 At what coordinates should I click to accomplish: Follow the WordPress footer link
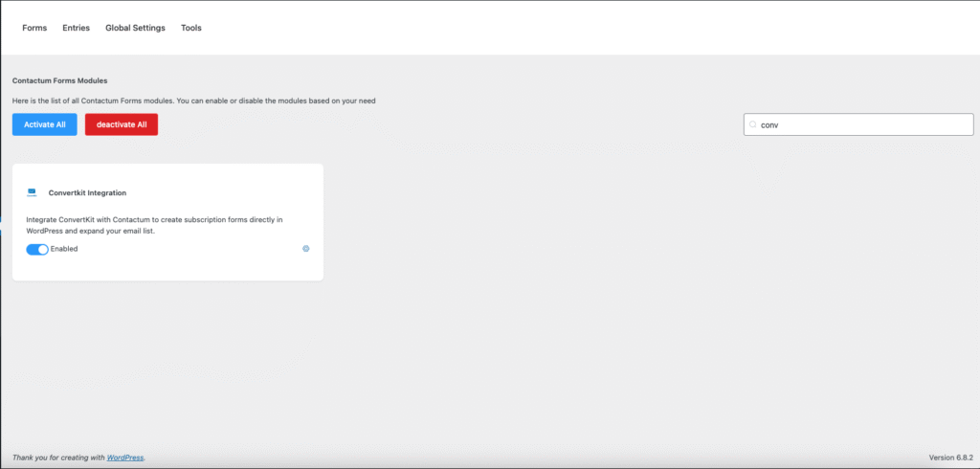click(x=125, y=458)
